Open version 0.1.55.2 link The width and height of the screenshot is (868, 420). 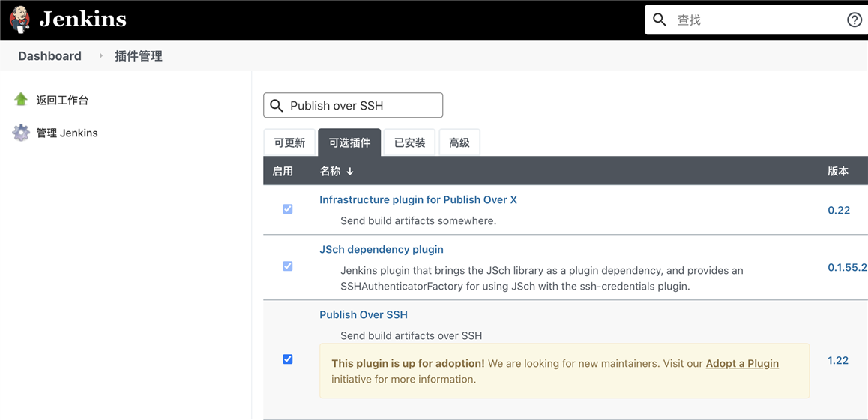848,267
